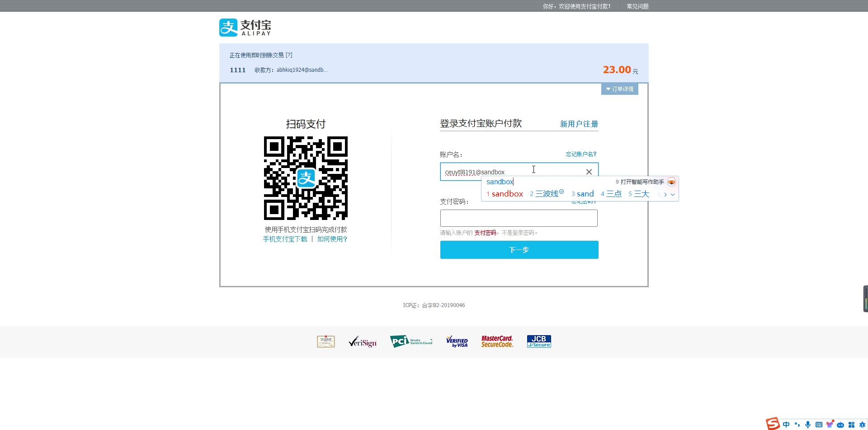Viewport: 868px width, 430px height.
Task: Click '9 打开智能写作助手' option
Action: (640, 182)
